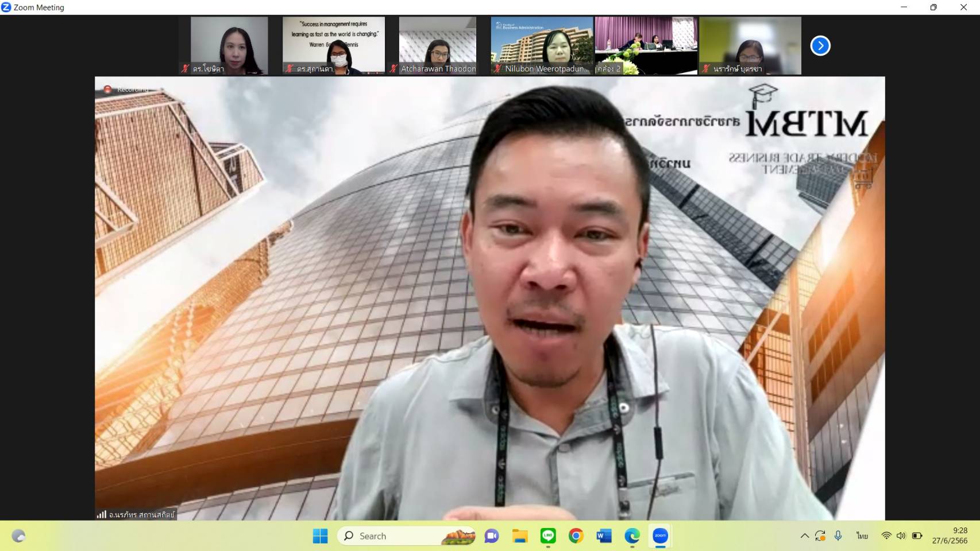Select the Nilubon Weerotpadun video thumbnail
This screenshot has height=551, width=980.
coord(542,45)
